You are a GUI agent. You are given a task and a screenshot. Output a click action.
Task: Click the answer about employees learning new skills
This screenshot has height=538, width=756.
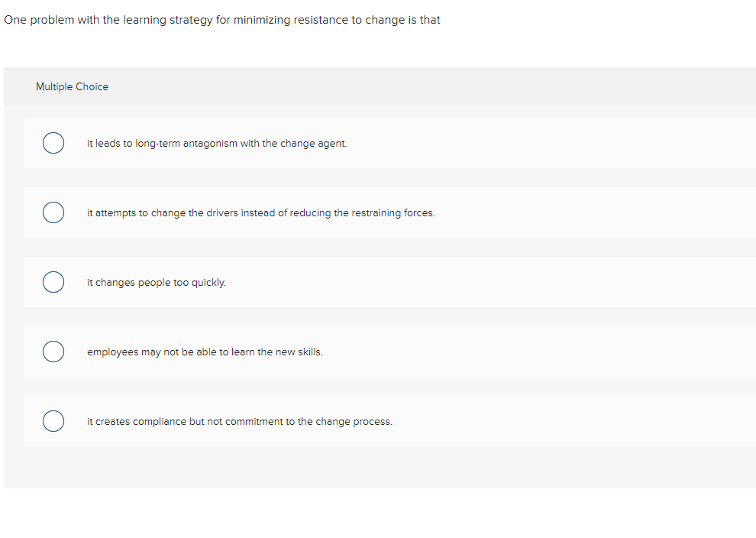[x=205, y=352]
